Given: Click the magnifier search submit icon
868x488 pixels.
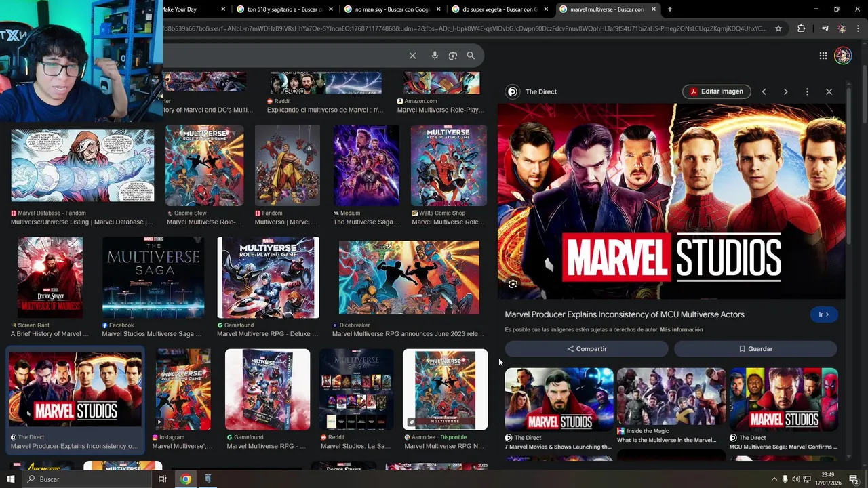Looking at the screenshot, I should pyautogui.click(x=471, y=56).
